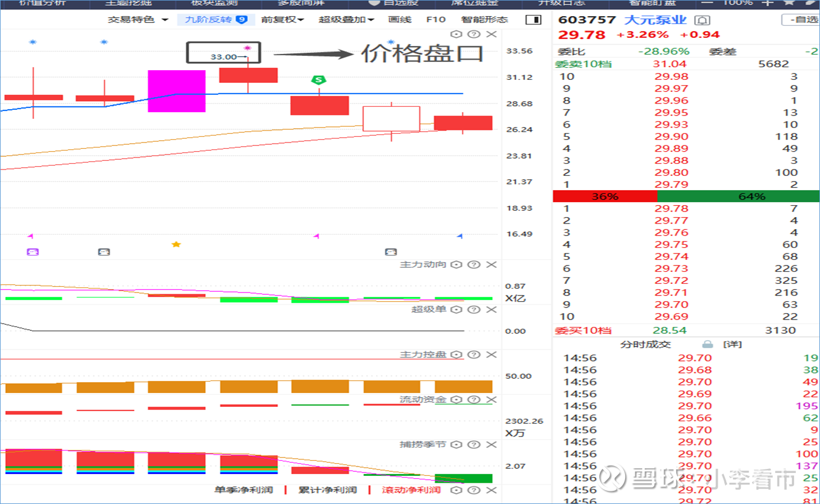Expand the 超级叠加 dropdown
Image resolution: width=820 pixels, height=504 pixels.
(343, 19)
